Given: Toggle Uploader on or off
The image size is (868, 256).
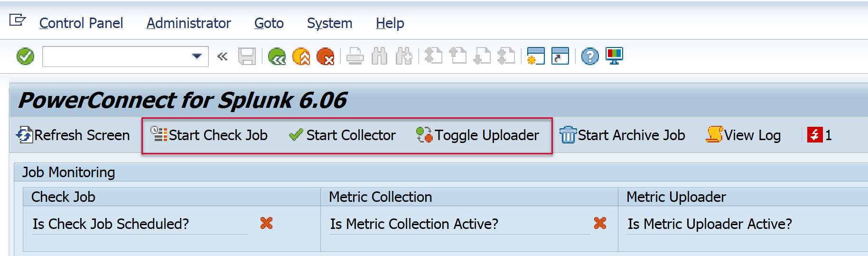Looking at the screenshot, I should [x=478, y=135].
